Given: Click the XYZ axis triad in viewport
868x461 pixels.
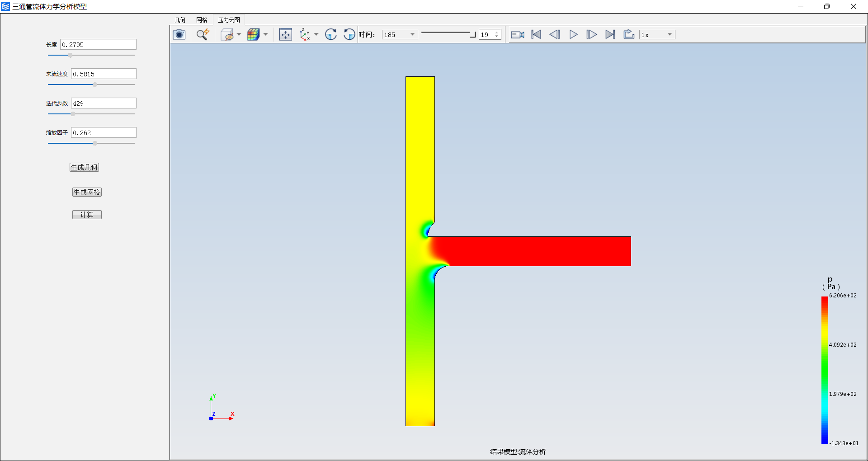Looking at the screenshot, I should 222,408.
